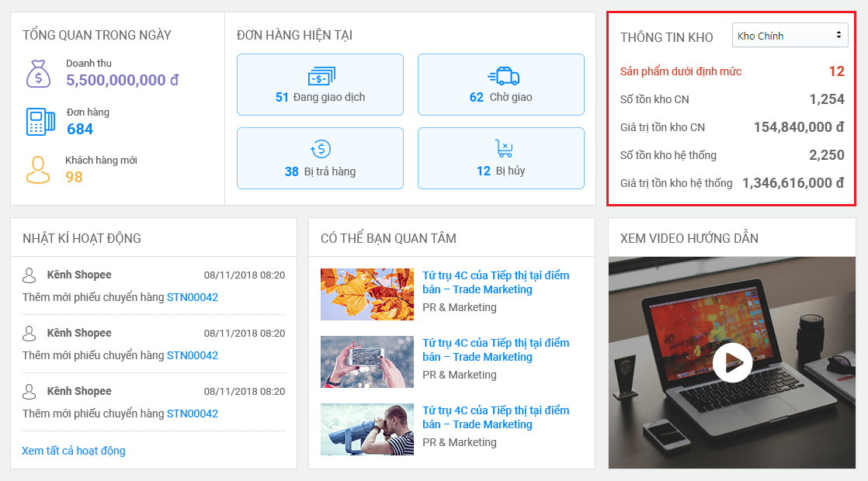Click the Số tồn kho CN value 1,254
Screen dimensions: 868x481
827,99
